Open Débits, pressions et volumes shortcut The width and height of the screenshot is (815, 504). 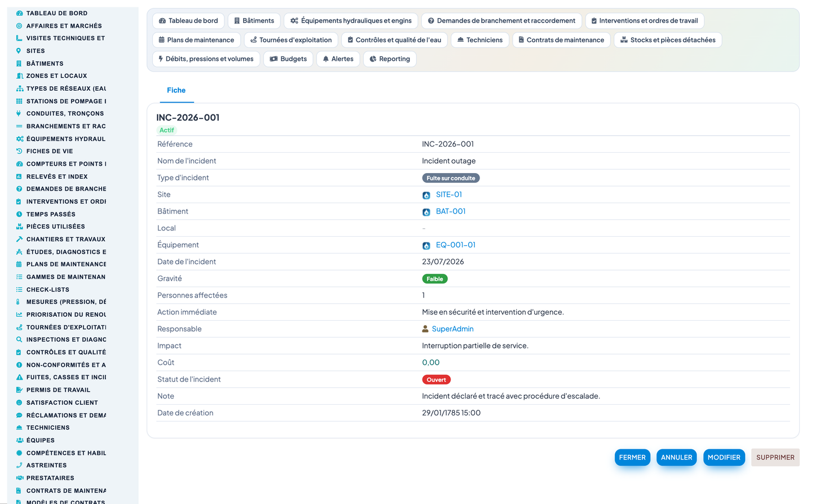pos(206,59)
